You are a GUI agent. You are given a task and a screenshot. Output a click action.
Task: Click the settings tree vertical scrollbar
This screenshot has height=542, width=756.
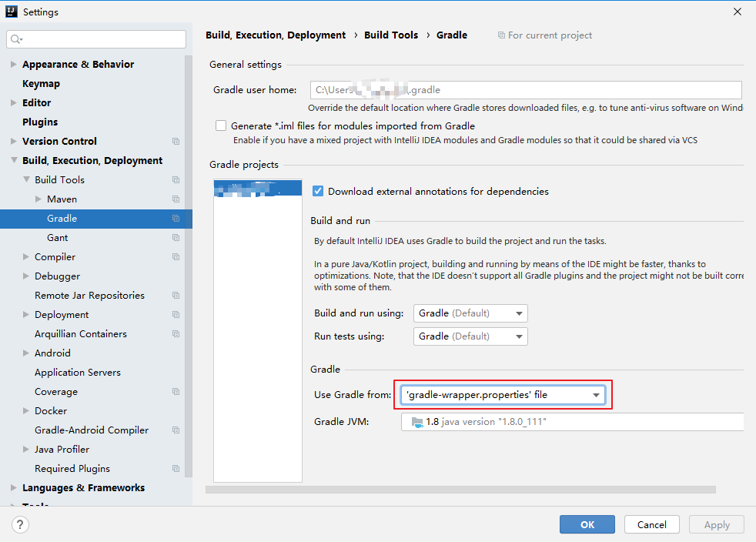pyautogui.click(x=189, y=265)
